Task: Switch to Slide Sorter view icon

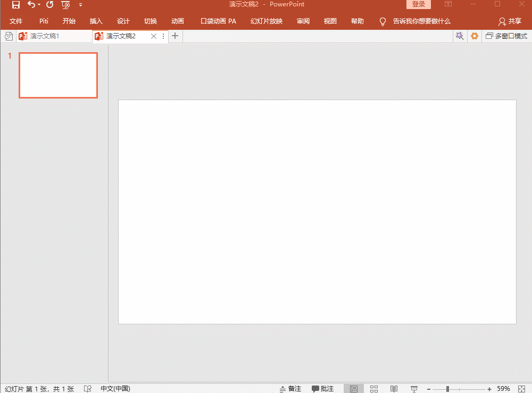Action: tap(374, 389)
